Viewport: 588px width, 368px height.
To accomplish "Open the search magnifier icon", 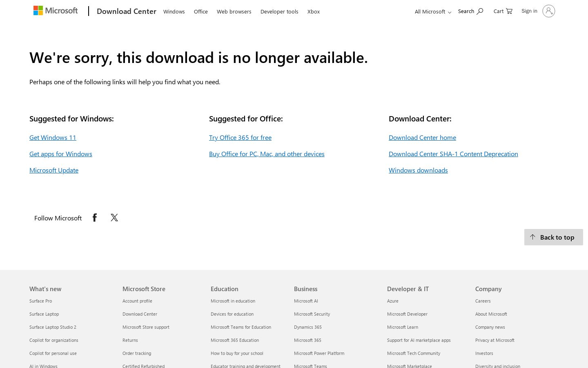I will (x=480, y=11).
